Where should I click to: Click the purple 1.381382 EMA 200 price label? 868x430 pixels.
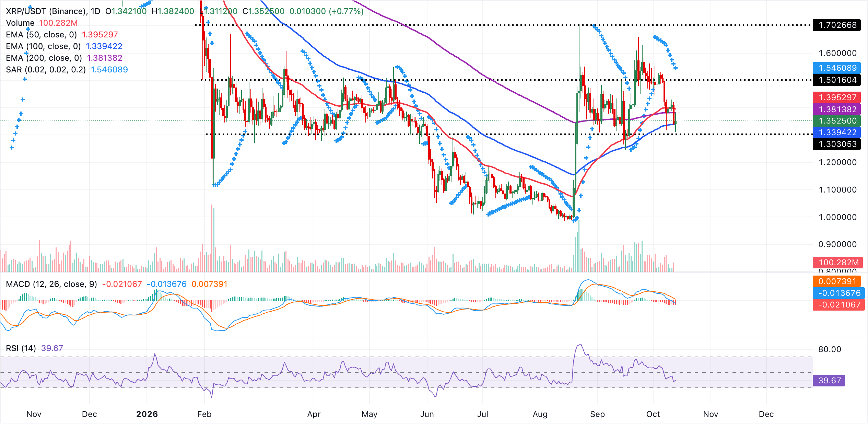tap(837, 109)
